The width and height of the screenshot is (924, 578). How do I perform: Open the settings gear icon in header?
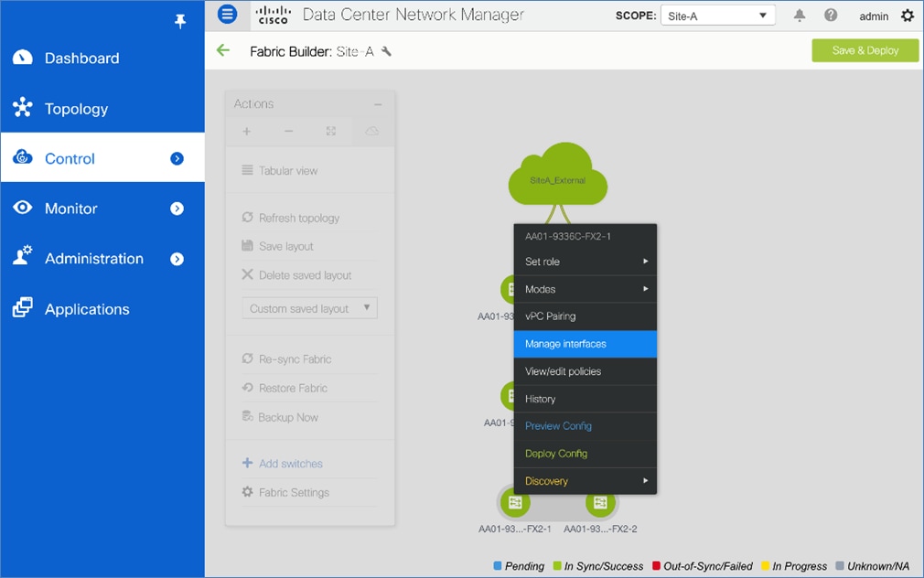click(908, 16)
